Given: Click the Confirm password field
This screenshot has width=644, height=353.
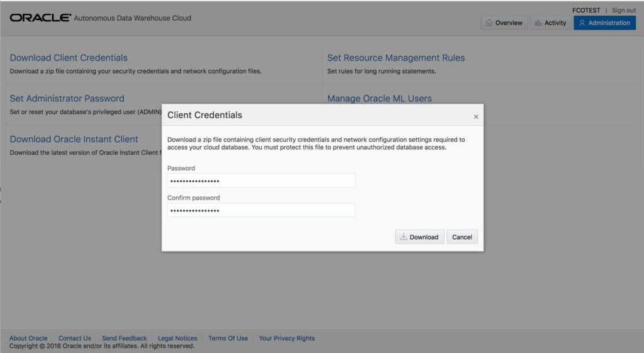Looking at the screenshot, I should (x=261, y=210).
